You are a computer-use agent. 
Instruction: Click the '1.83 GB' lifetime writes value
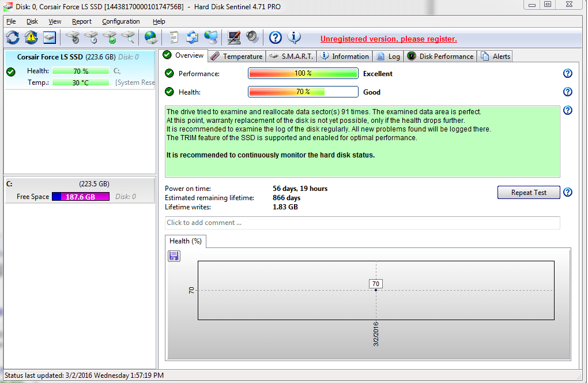coord(285,207)
